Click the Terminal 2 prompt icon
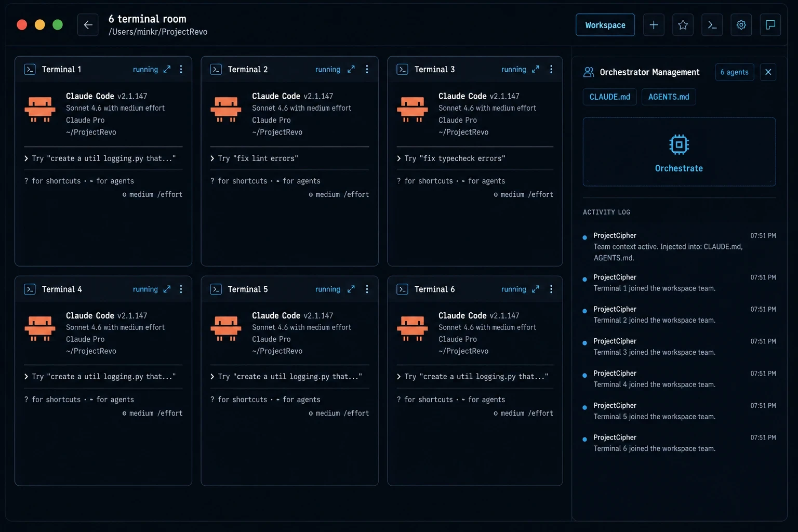This screenshot has height=532, width=798. coord(216,69)
